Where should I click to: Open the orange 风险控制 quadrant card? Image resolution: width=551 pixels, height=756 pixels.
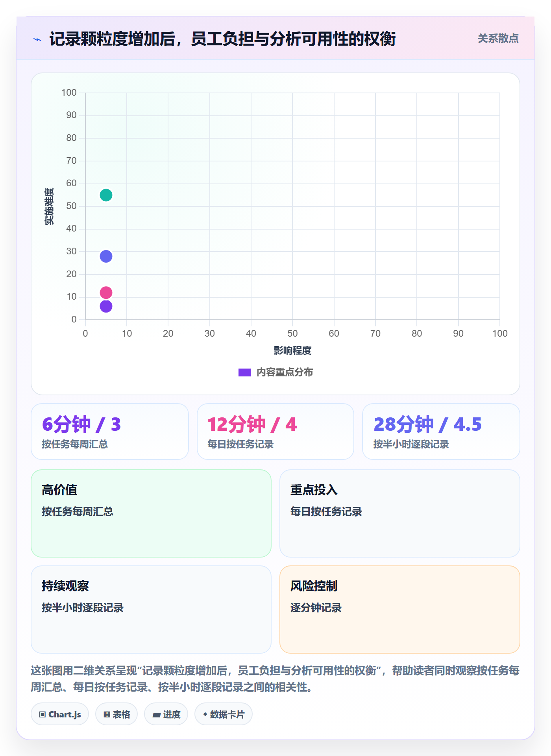coord(400,610)
